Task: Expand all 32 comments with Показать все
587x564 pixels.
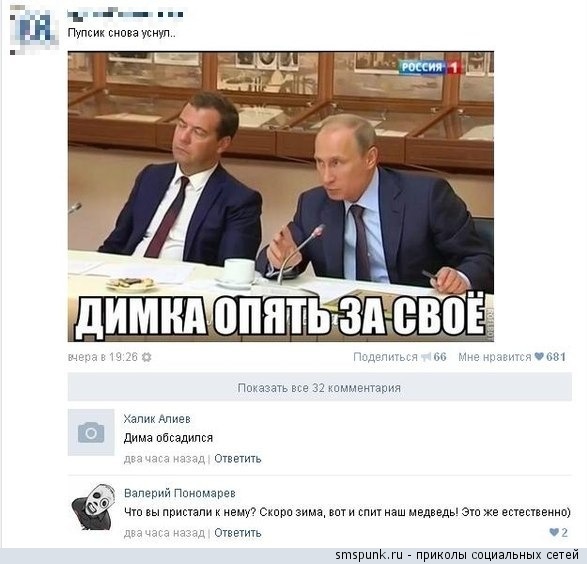Action: [319, 387]
